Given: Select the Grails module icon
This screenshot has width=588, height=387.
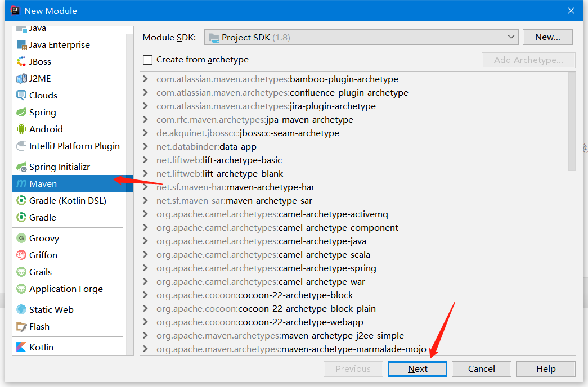Looking at the screenshot, I should pos(22,272).
